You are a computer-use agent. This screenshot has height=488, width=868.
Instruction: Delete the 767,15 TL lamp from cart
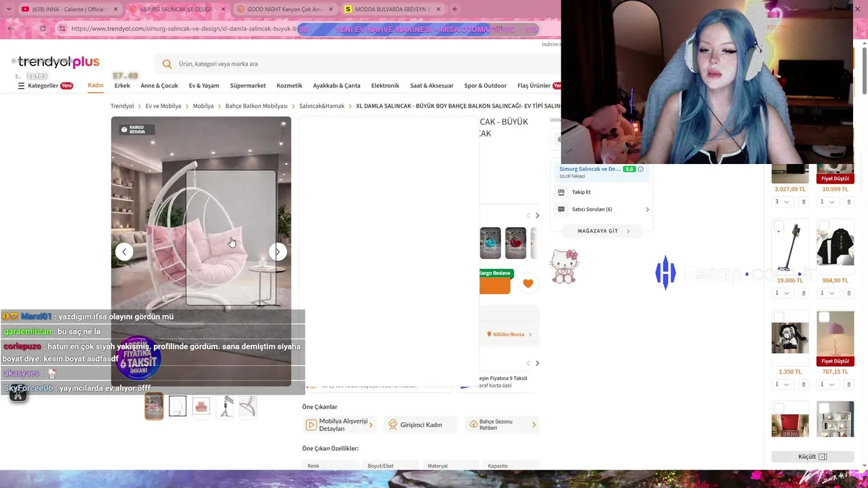849,384
